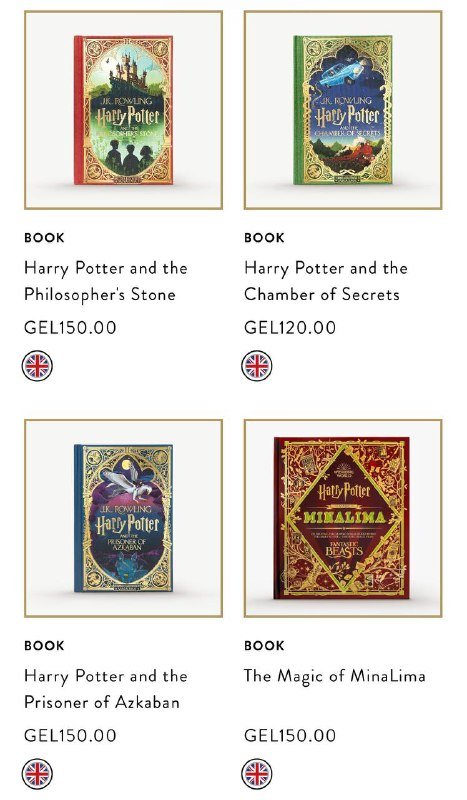The width and height of the screenshot is (467, 800).
Task: Select the BOOK label above Chamber of Secrets
Action: [x=264, y=238]
